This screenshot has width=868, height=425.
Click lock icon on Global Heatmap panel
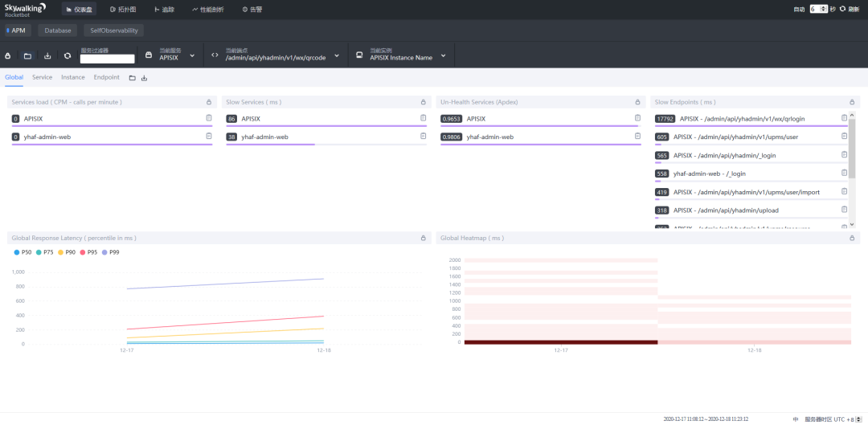[853, 238]
